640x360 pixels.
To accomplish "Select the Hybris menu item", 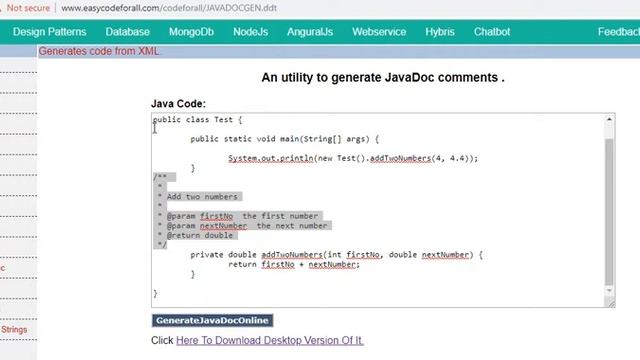I will (440, 32).
